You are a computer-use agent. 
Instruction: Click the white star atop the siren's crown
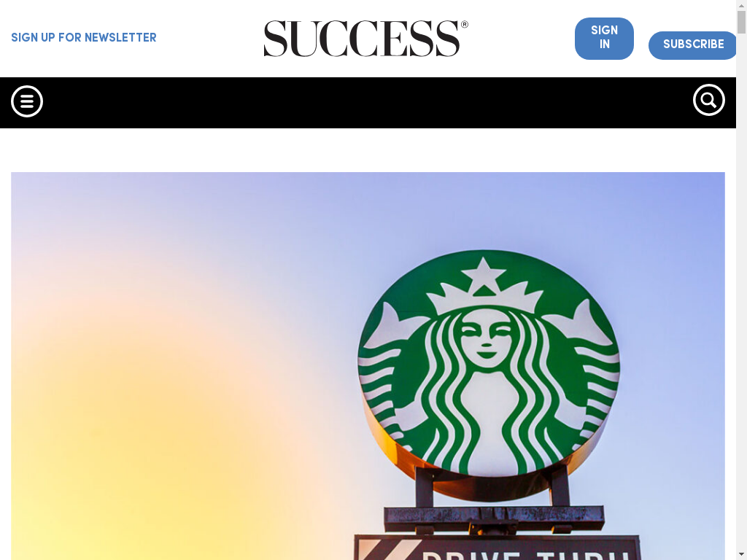(484, 275)
